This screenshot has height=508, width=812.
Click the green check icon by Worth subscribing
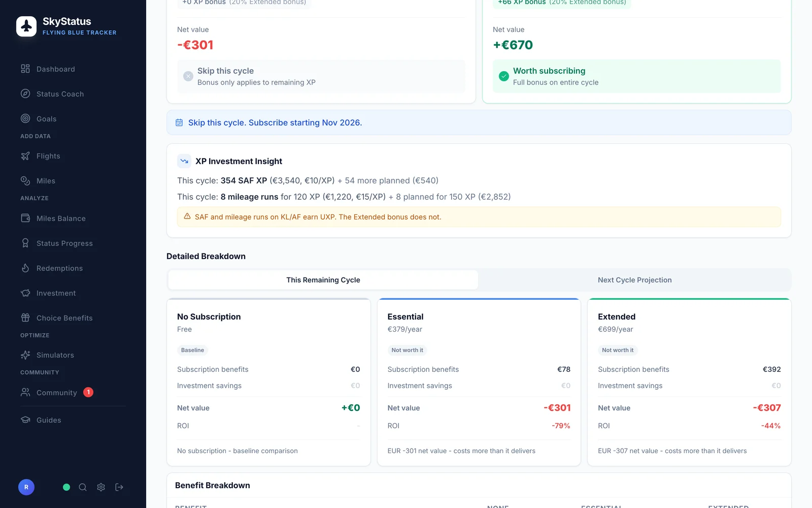(504, 76)
